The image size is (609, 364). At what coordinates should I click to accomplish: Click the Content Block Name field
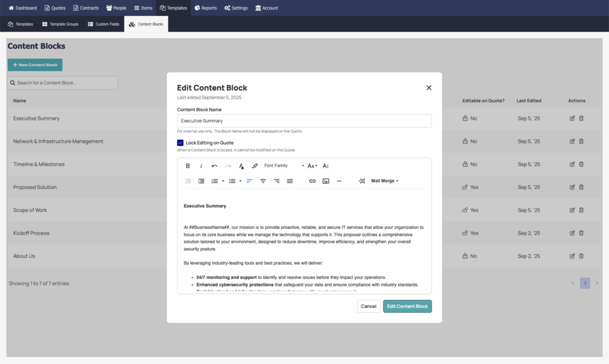[304, 121]
